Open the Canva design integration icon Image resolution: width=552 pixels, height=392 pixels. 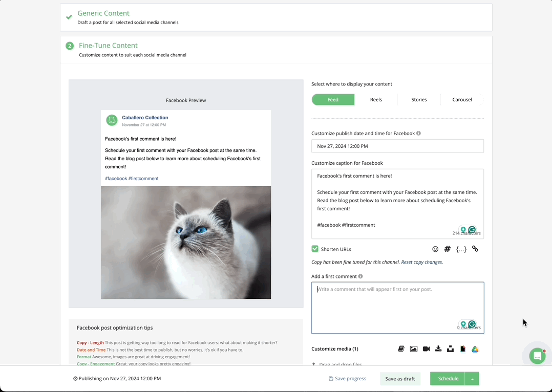coord(462,349)
